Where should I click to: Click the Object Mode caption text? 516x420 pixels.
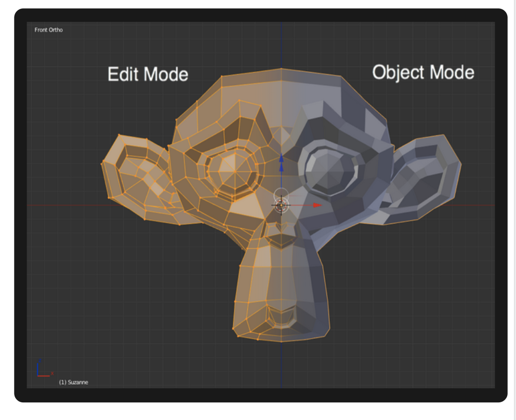tap(423, 72)
